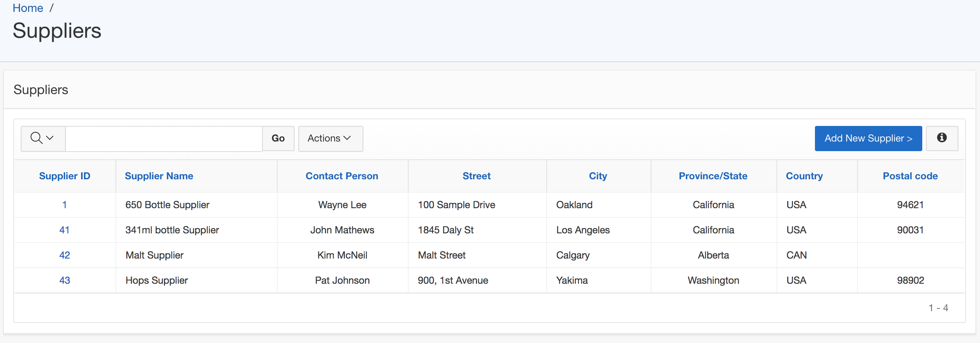Click the Province/State column header
This screenshot has height=343, width=980.
pos(712,176)
